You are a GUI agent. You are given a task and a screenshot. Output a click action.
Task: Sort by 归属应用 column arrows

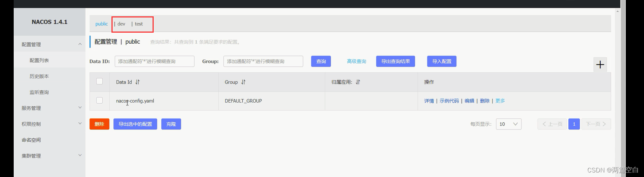pyautogui.click(x=358, y=82)
